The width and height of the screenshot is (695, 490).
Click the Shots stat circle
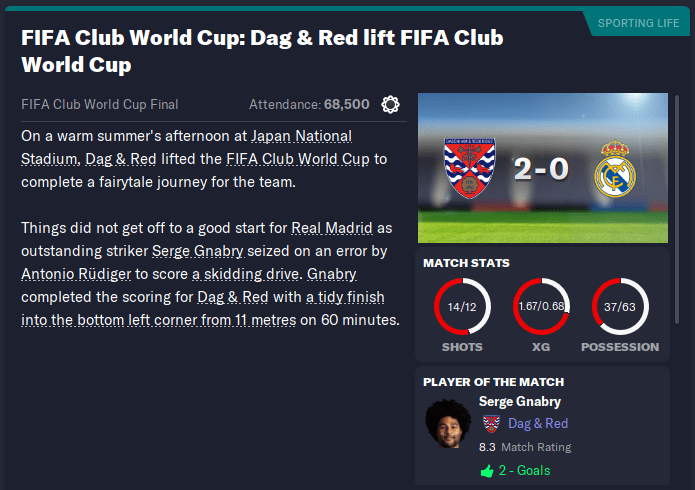pos(462,305)
